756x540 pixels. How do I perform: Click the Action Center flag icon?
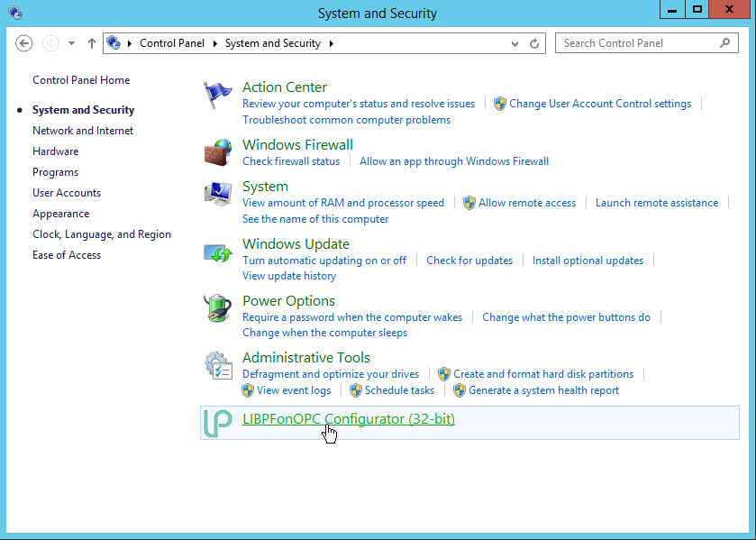(218, 95)
